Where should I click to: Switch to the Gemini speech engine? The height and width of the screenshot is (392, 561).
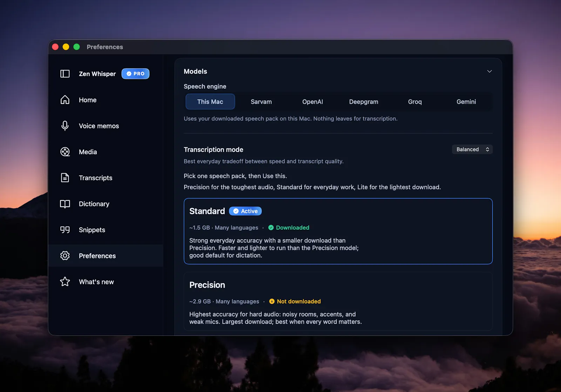coord(466,102)
